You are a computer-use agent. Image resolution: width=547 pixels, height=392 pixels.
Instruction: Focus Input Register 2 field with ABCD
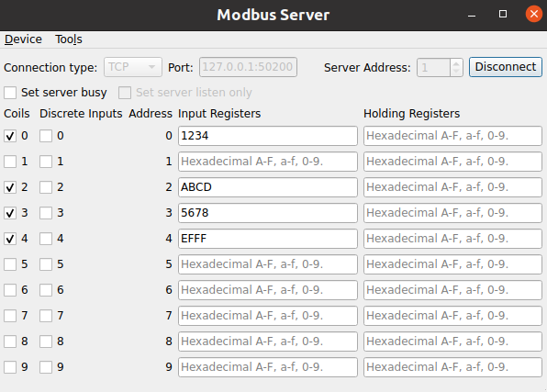[x=268, y=187]
